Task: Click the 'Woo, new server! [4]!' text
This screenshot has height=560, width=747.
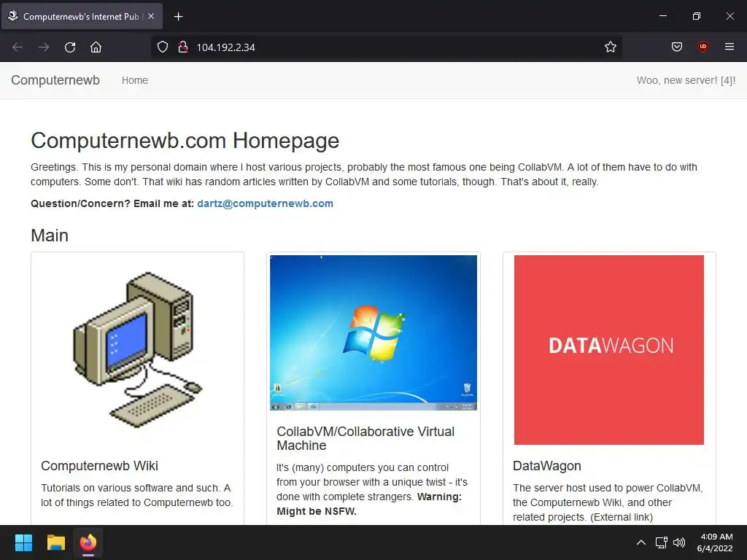Action: pyautogui.click(x=686, y=80)
